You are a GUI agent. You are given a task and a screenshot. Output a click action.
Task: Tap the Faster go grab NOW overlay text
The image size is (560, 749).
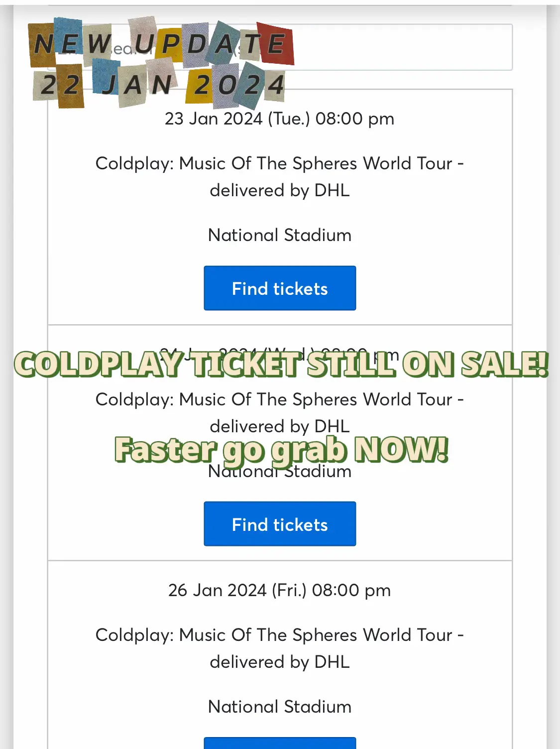(x=282, y=450)
